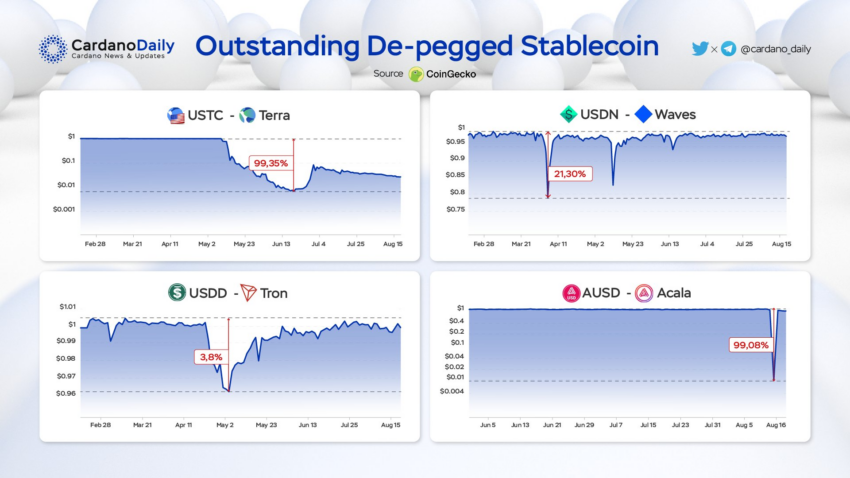Click the green USDN diamond icon
The image size is (850, 478).
tap(568, 114)
